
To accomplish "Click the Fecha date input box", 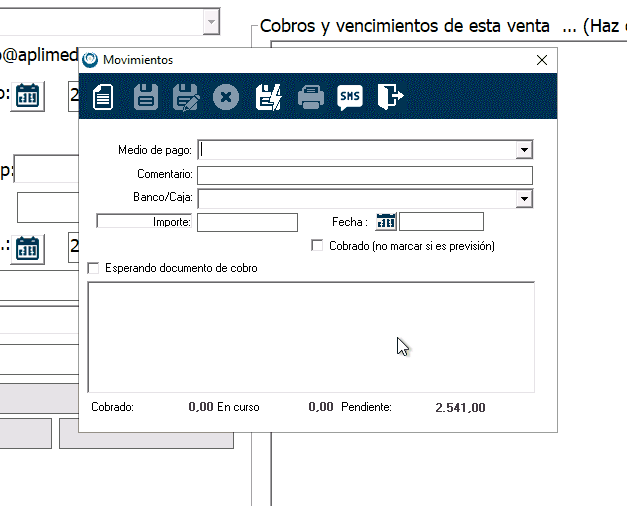I will tap(441, 222).
